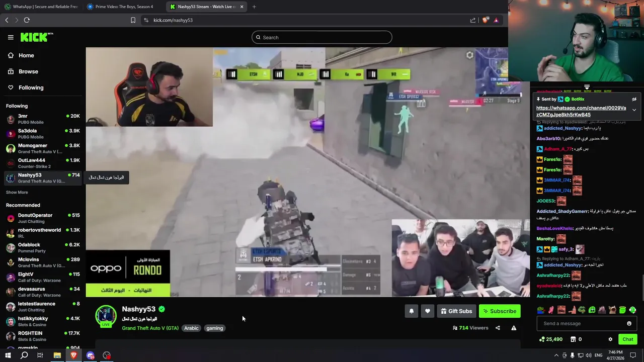
Task: Open taskbar search magnifier
Action: coord(24,355)
